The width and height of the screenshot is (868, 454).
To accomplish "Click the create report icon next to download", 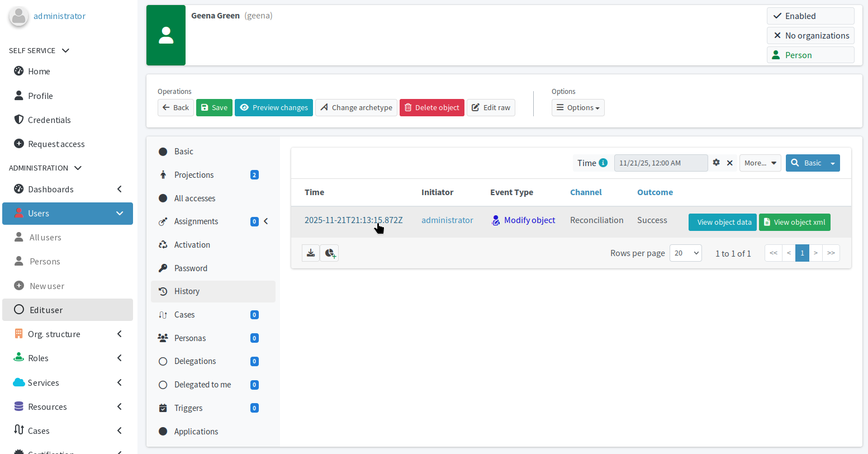I will pyautogui.click(x=329, y=253).
